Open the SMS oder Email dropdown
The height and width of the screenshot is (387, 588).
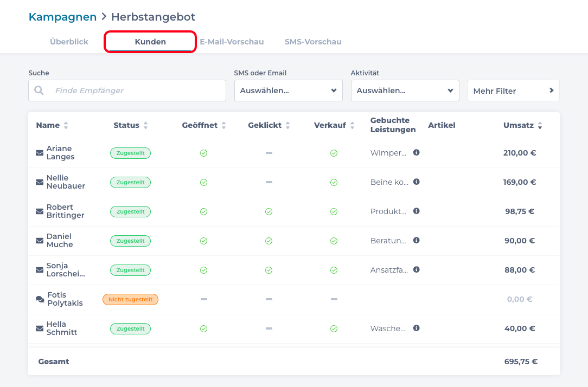pos(288,91)
